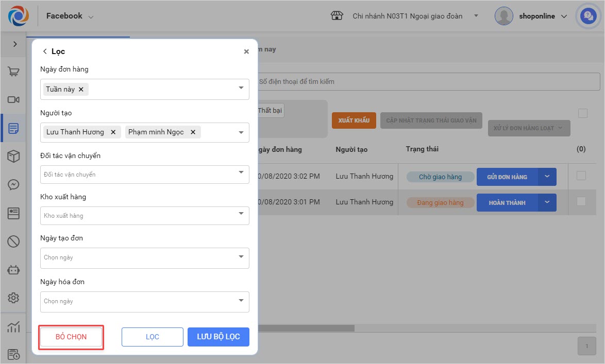Image resolution: width=605 pixels, height=364 pixels.
Task: Click the help chat bubble icon
Action: tap(588, 16)
